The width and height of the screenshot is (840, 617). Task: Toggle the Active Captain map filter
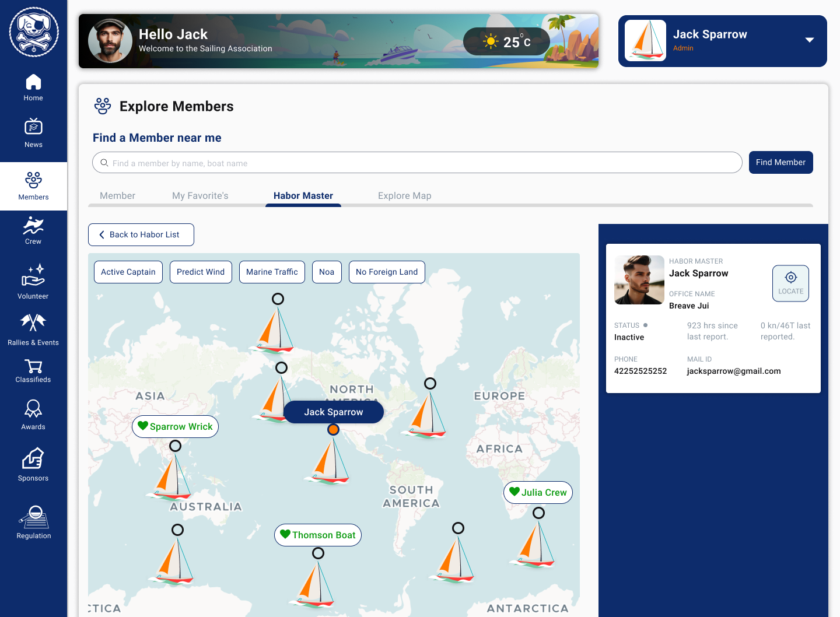tap(128, 272)
